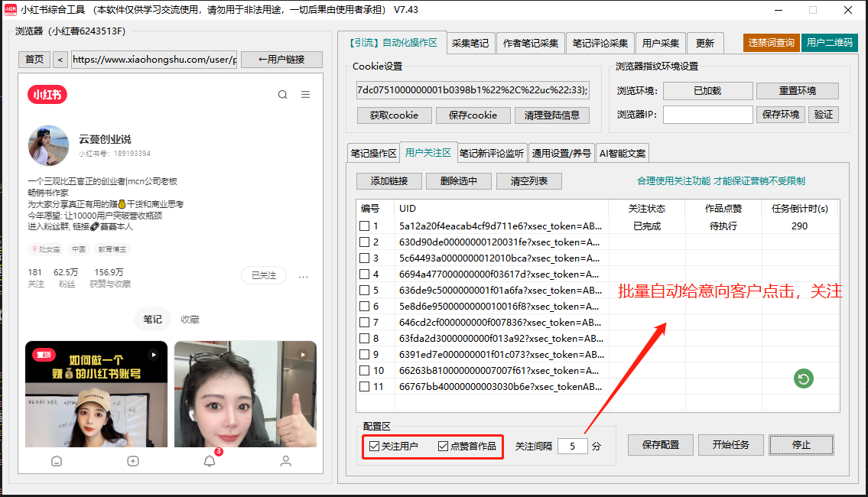This screenshot has width=868, height=497.
Task: Open notifications via the bell icon with badge
Action: click(209, 460)
